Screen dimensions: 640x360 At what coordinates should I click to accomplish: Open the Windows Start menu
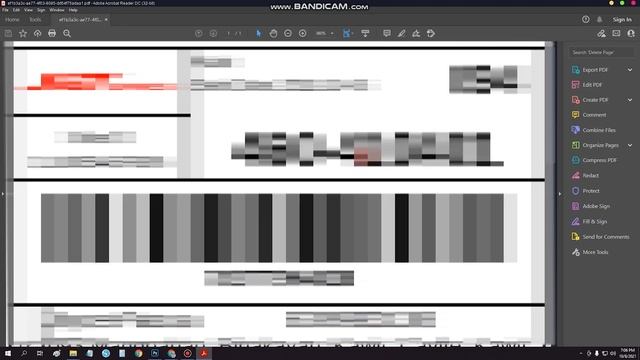8,353
